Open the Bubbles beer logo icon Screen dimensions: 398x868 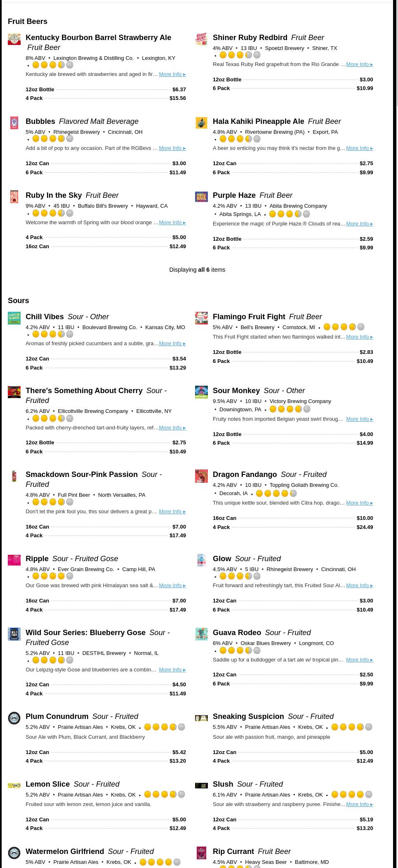click(14, 123)
